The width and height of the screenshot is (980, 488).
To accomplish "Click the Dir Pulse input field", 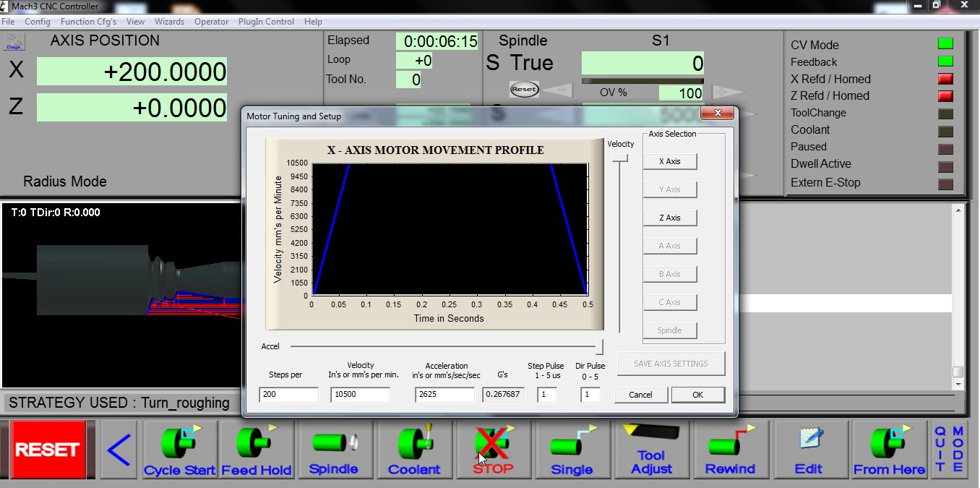I will pos(590,395).
